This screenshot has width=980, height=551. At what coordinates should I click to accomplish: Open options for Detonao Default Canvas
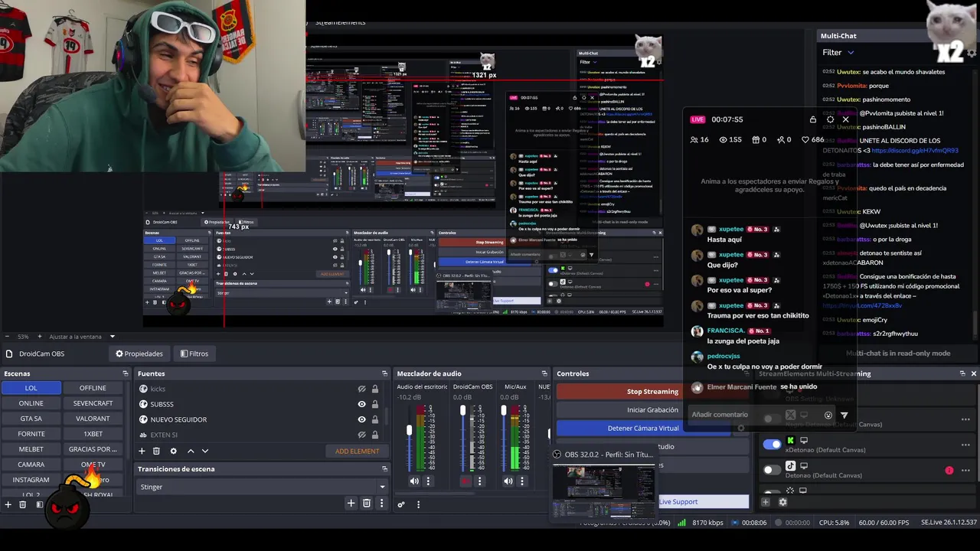coord(965,470)
